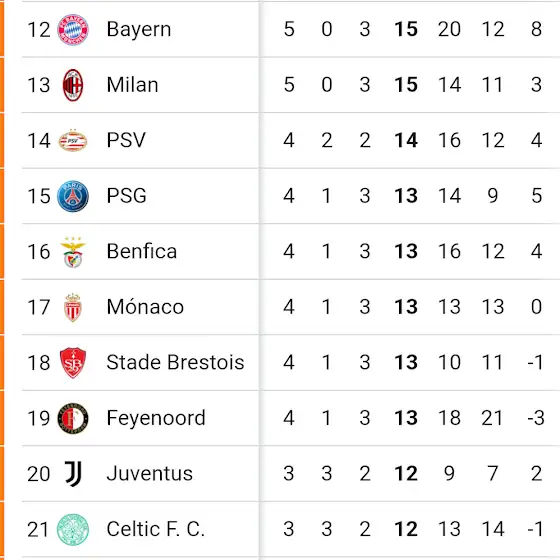This screenshot has width=560, height=560.
Task: Select the Stade Brestois team name
Action: (x=175, y=362)
